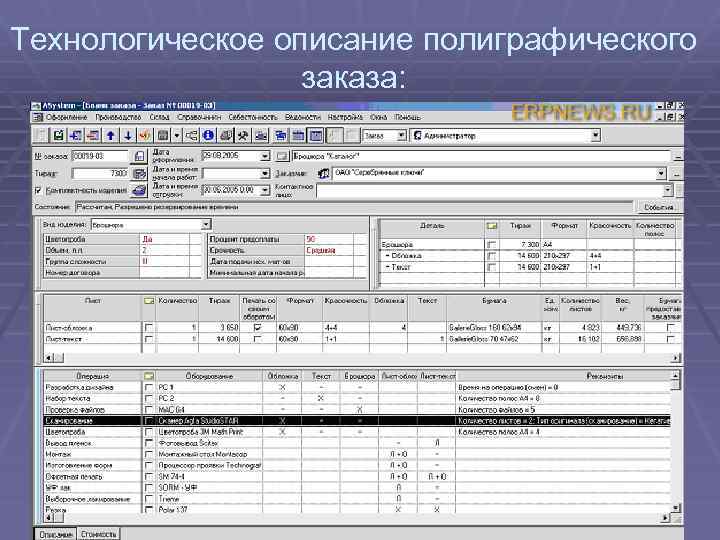Click right arrow of sheet table horizontal scrollbar
The image size is (720, 540).
click(676, 358)
